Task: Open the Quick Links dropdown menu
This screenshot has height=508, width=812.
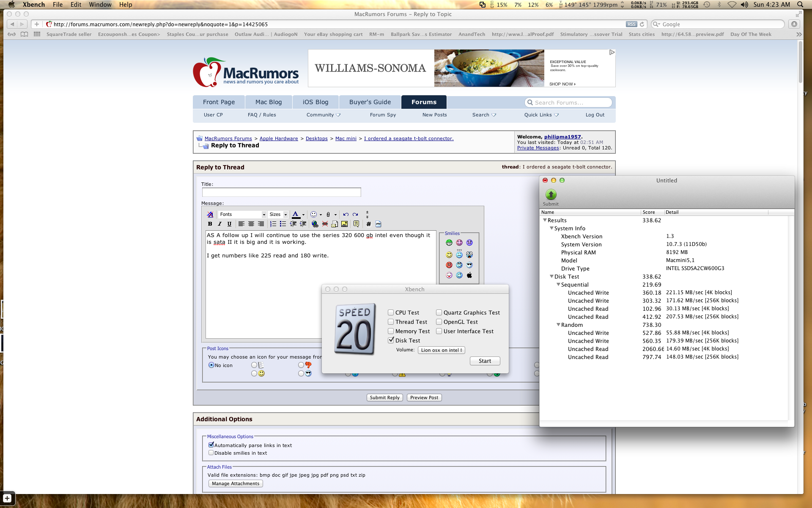Action: coord(541,115)
